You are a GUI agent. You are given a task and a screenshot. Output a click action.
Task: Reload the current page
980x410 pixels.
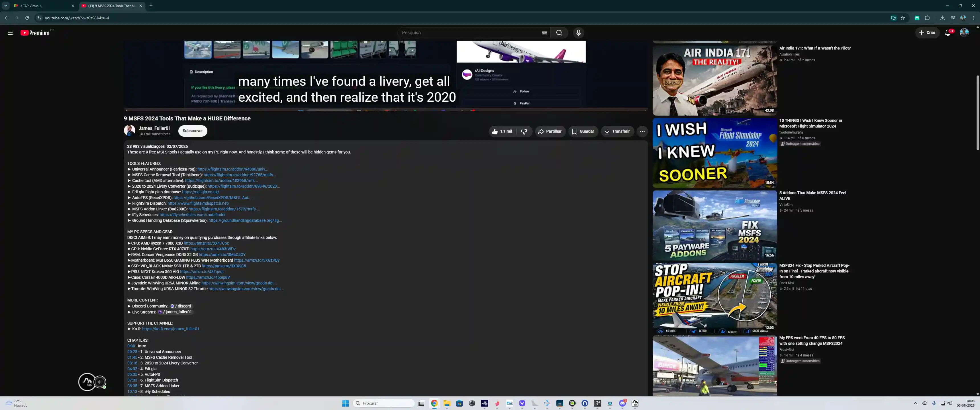point(27,18)
